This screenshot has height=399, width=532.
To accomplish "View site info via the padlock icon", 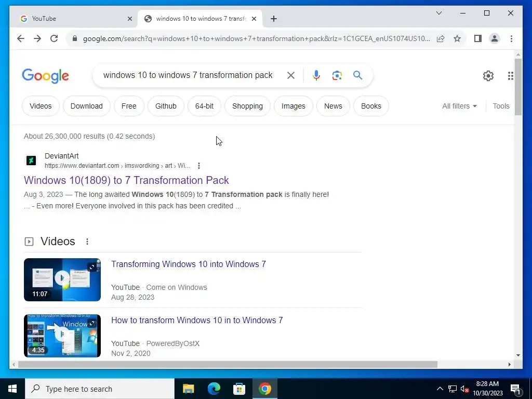I will point(75,38).
